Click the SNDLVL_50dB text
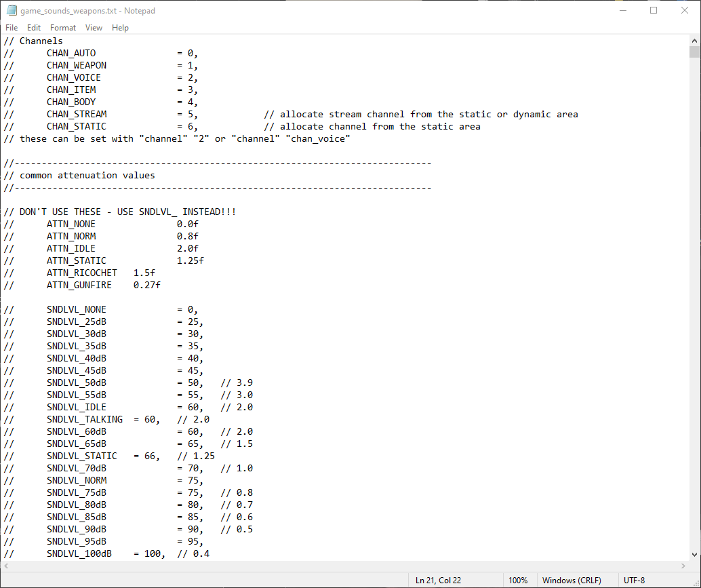Viewport: 701px width, 588px height. [77, 383]
